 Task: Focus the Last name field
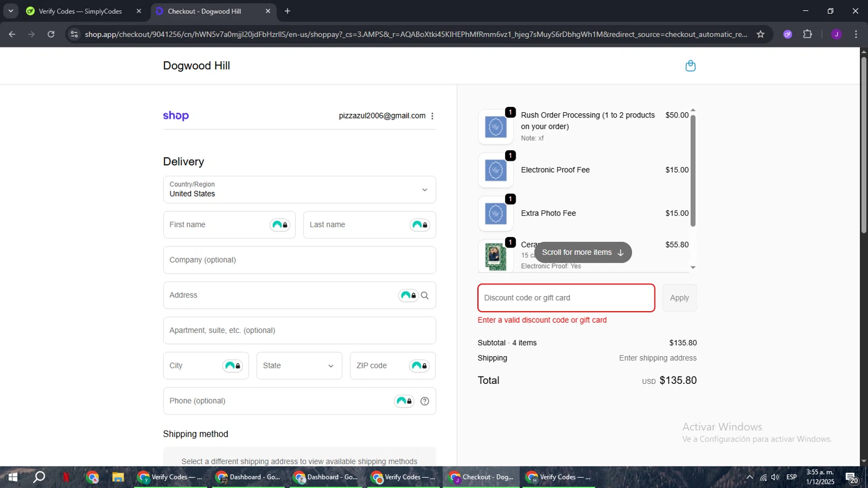tap(369, 225)
